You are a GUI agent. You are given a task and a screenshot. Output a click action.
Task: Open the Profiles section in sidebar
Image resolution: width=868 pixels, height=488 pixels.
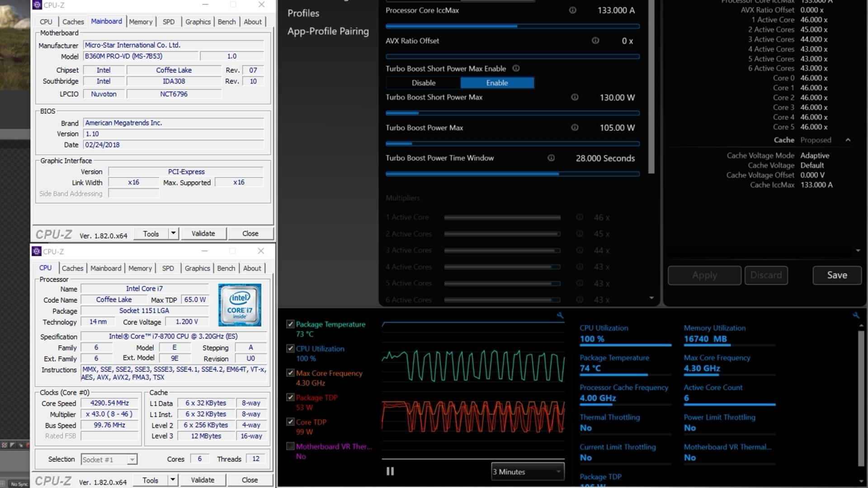tap(303, 13)
